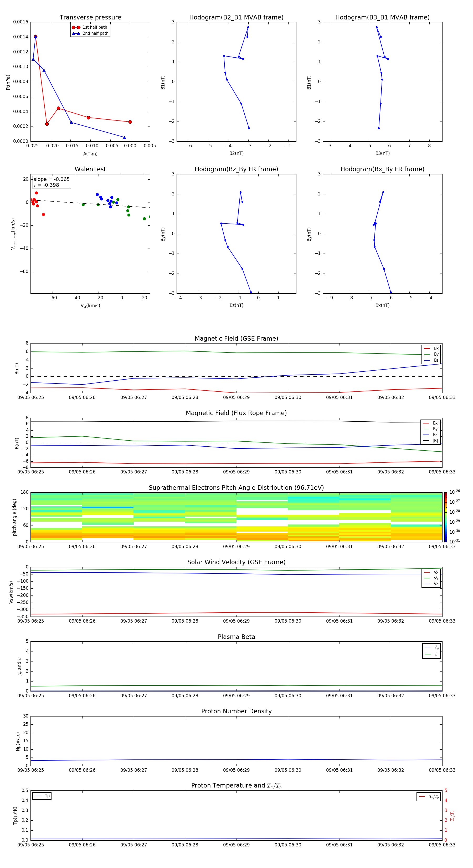473x868 pixels.
Task: Select the "Bz(nT)" x-axis label
Action: point(236,305)
